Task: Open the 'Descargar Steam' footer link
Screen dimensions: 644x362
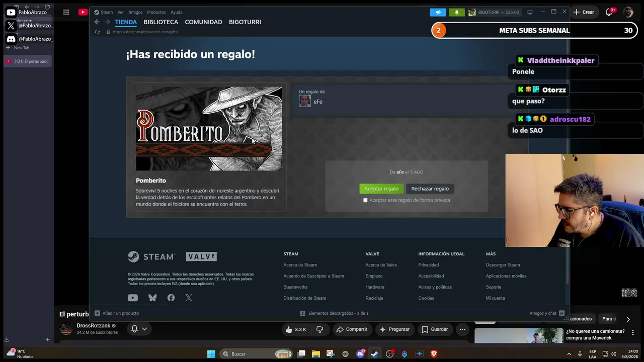Action: [x=503, y=265]
